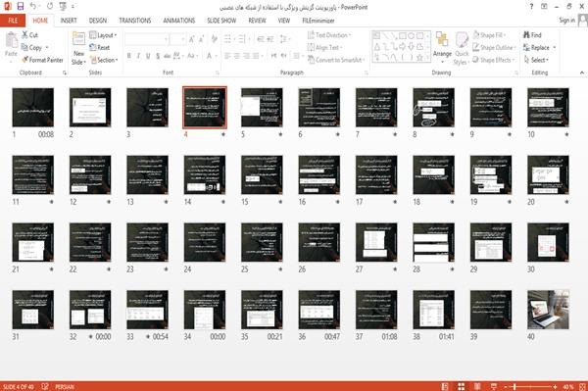Open the Shape Fill dropdown

point(489,35)
